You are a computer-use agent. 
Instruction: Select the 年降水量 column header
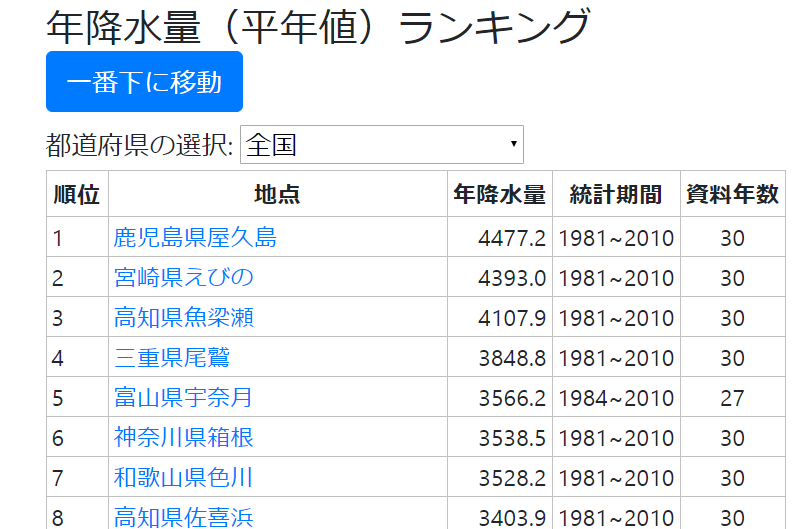point(499,195)
